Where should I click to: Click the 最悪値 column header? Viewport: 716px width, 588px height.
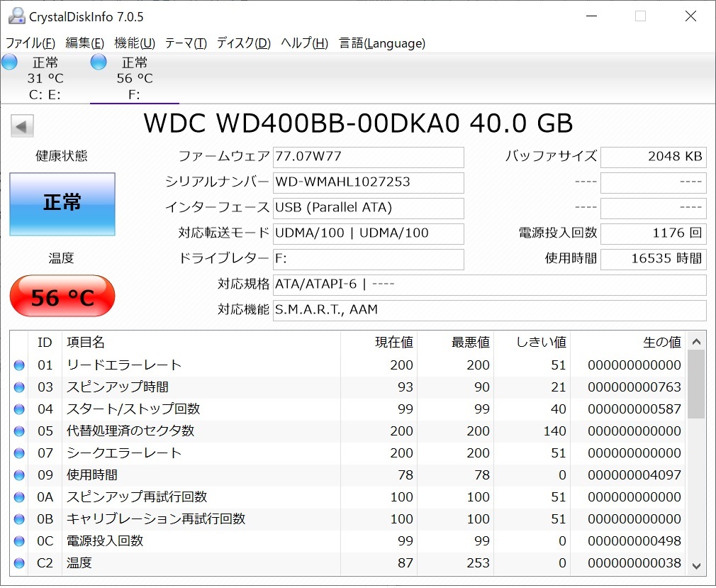(x=455, y=342)
